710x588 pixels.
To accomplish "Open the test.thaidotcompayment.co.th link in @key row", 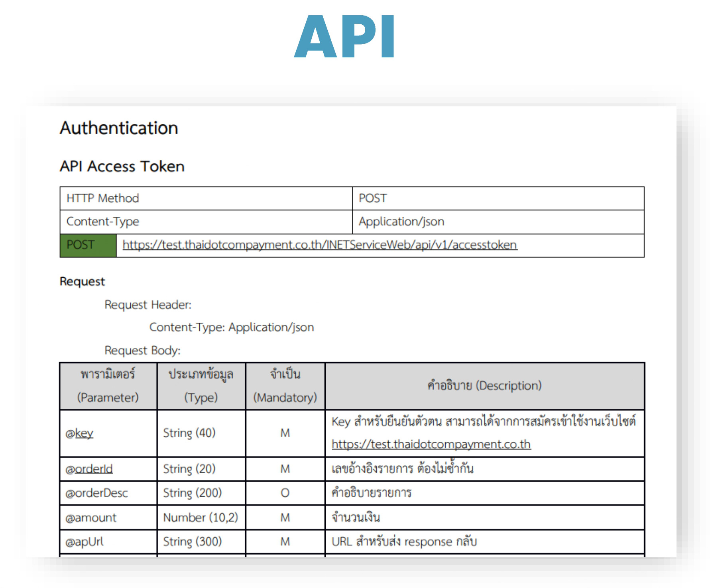I will [431, 444].
